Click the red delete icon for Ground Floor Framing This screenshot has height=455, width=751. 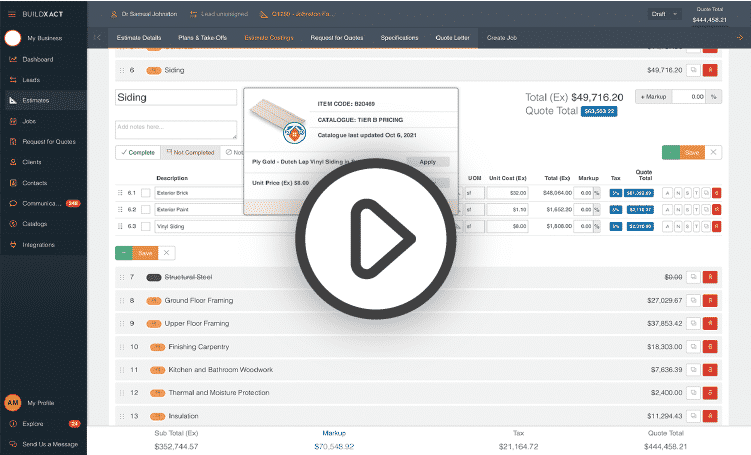pyautogui.click(x=710, y=300)
